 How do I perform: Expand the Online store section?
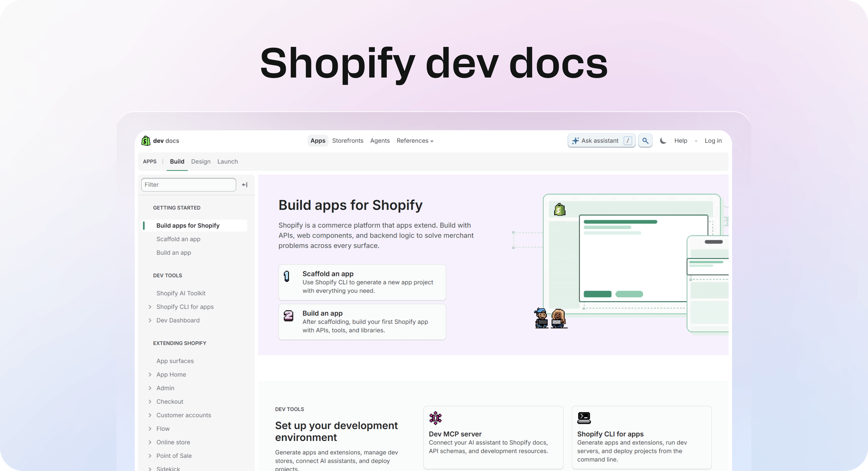[x=150, y=442]
